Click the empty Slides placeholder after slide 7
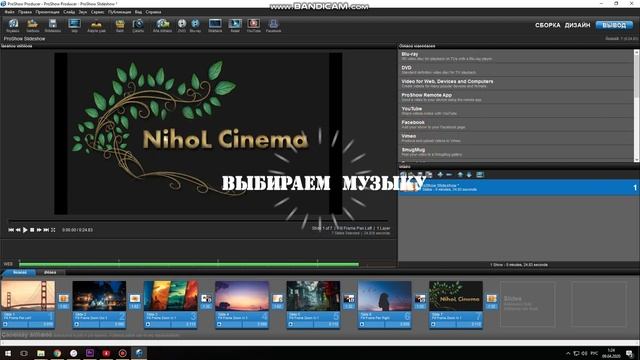Screen dimensions: 640x360 (x=527, y=304)
